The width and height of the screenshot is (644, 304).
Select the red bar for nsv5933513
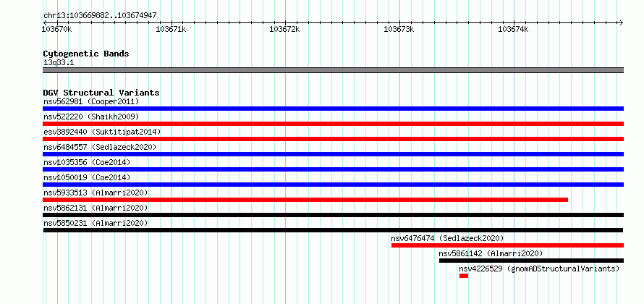click(305, 200)
